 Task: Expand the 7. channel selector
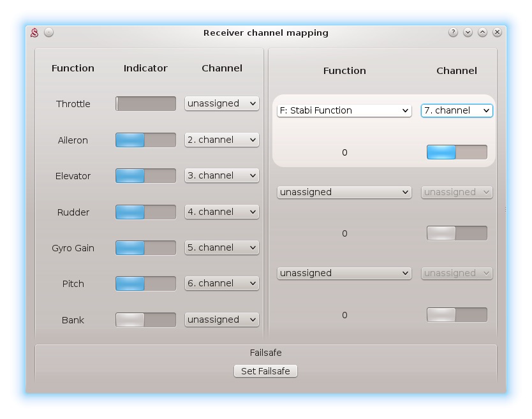[457, 110]
